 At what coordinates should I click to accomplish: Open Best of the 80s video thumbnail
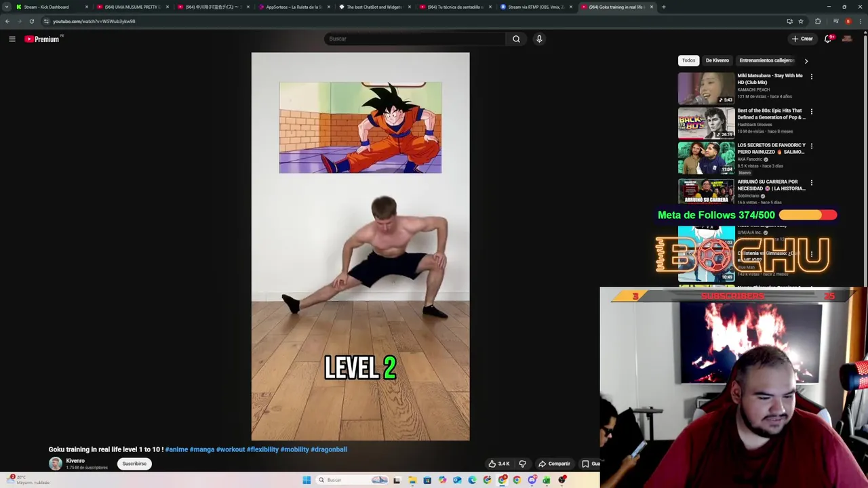pos(706,123)
